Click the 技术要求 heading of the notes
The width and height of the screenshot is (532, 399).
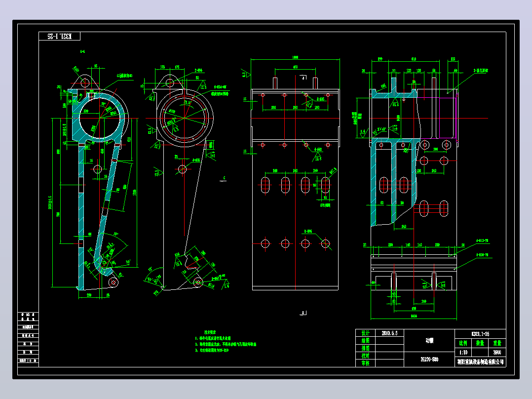click(210, 332)
